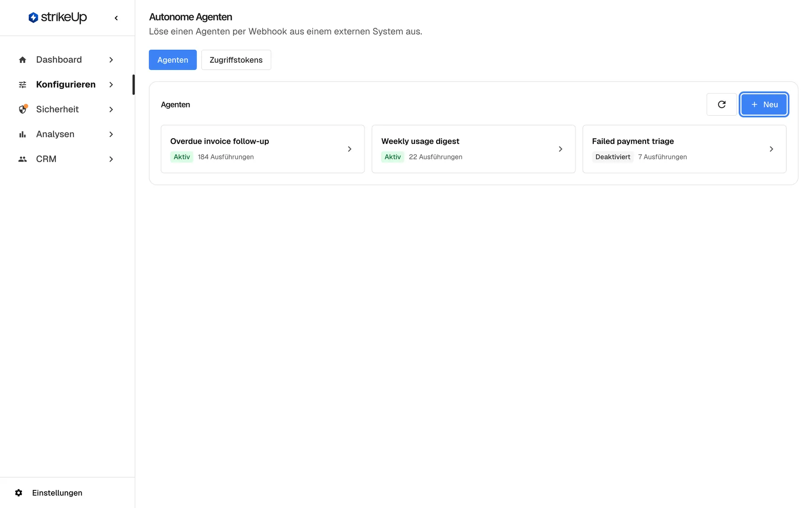
Task: Click Aktiv badge on Weekly usage digest
Action: pos(392,157)
